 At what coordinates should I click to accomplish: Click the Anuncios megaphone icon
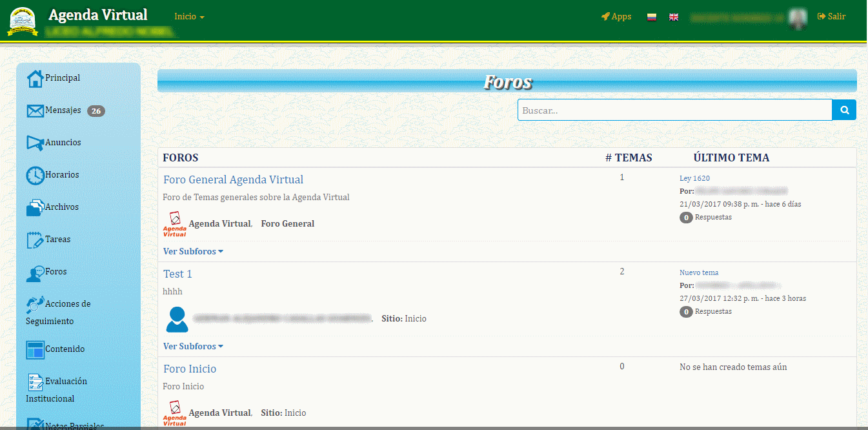click(35, 143)
